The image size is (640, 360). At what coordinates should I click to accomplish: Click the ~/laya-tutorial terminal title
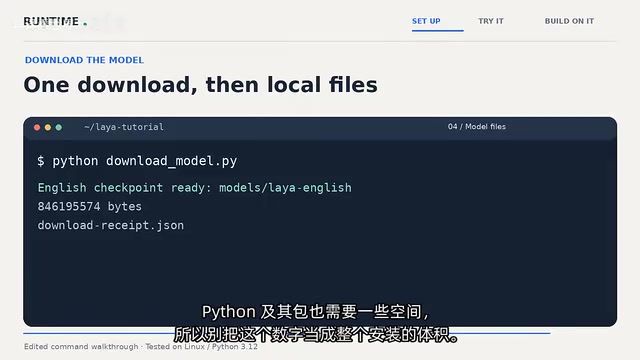pos(124,127)
